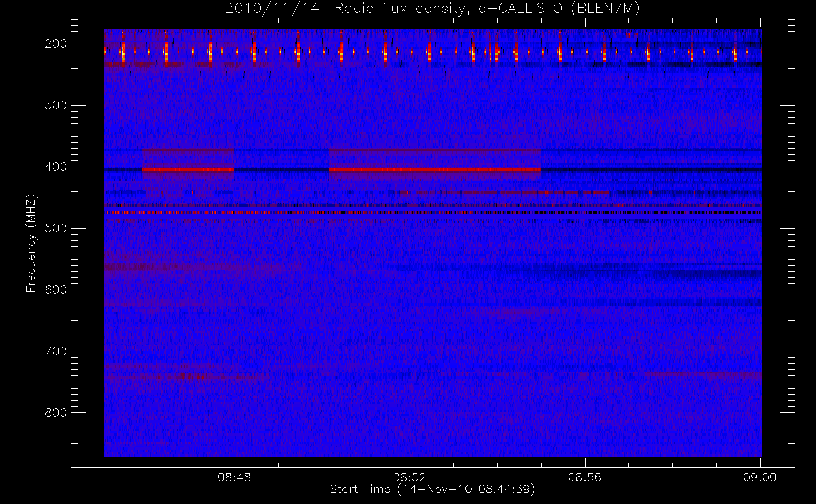Click the 200 frequency tick label
This screenshot has height=504, width=816.
tap(55, 44)
